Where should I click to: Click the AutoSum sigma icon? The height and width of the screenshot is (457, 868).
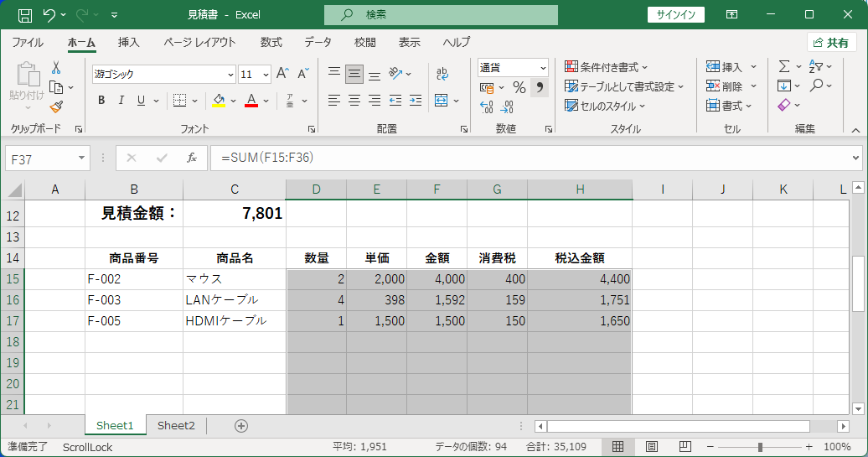coord(784,66)
